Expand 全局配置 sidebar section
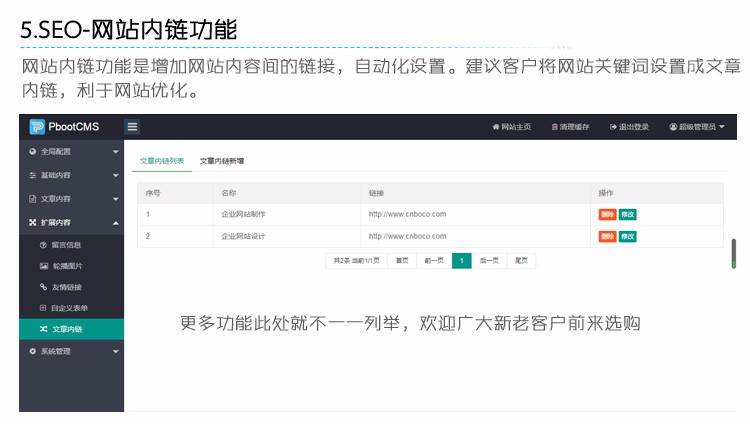The width and height of the screenshot is (750, 424). (70, 151)
